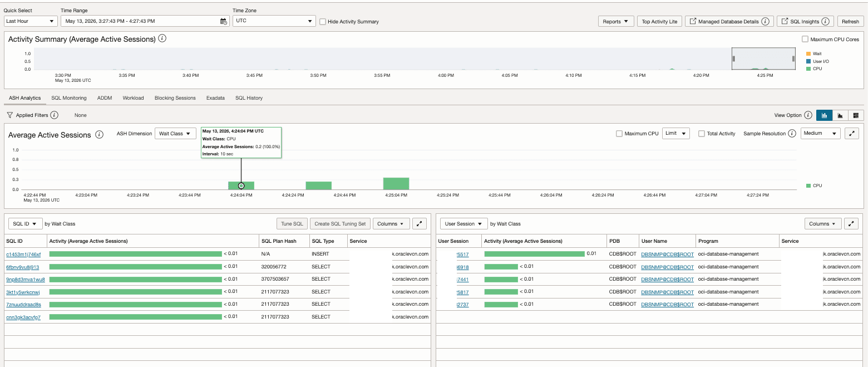Enable the Total Activity checkbox
Image resolution: width=868 pixels, height=367 pixels.
pos(702,134)
